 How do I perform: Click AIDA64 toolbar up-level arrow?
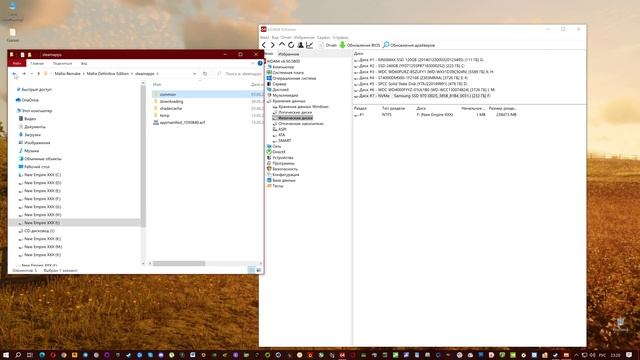282,45
